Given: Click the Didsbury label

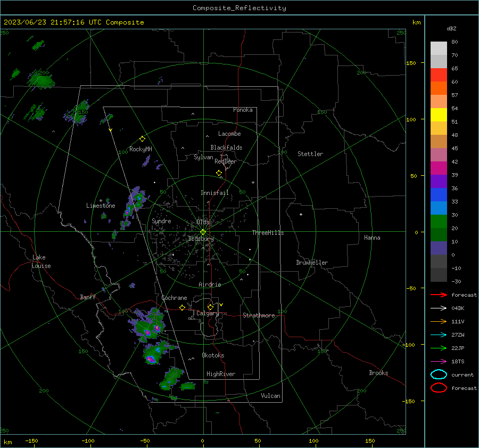Looking at the screenshot, I should click(x=201, y=239).
